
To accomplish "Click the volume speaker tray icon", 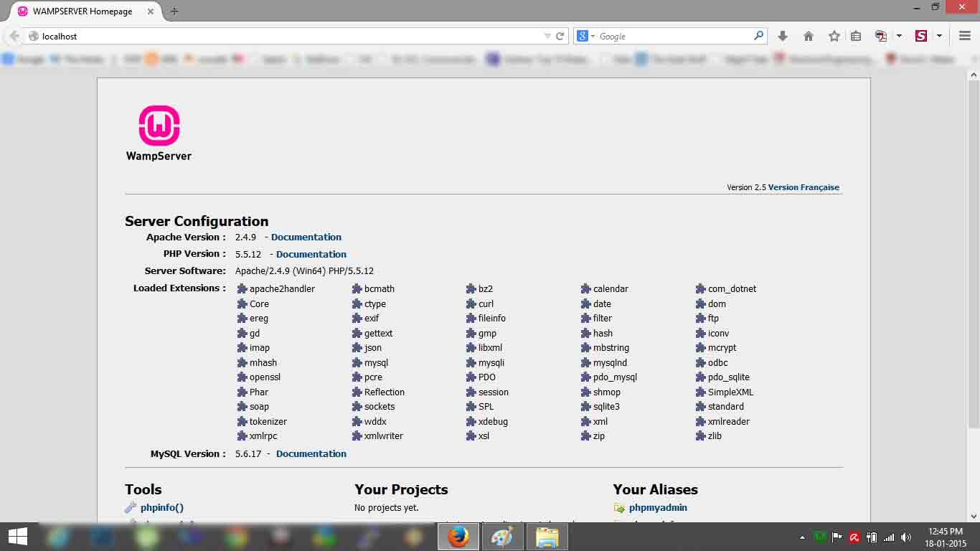I will [x=906, y=537].
